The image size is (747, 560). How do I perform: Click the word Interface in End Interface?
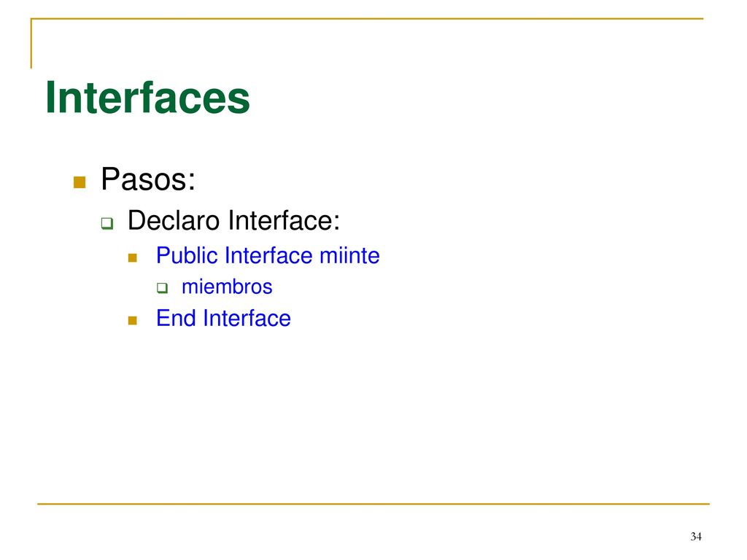click(247, 318)
